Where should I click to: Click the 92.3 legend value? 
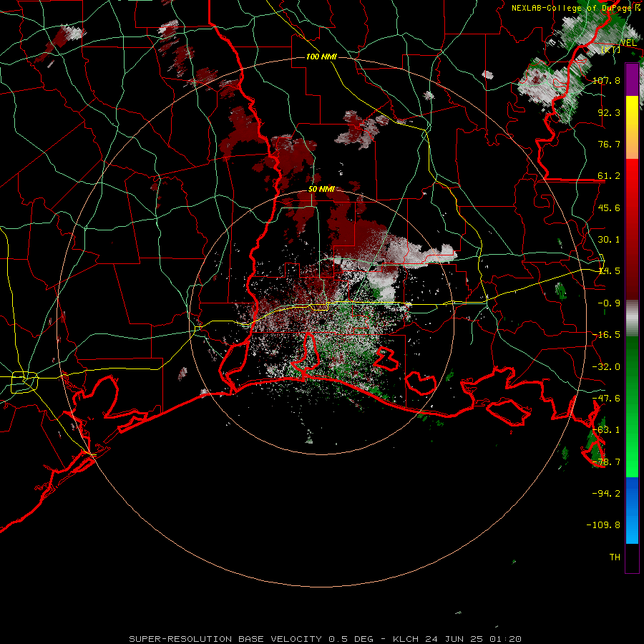point(609,112)
